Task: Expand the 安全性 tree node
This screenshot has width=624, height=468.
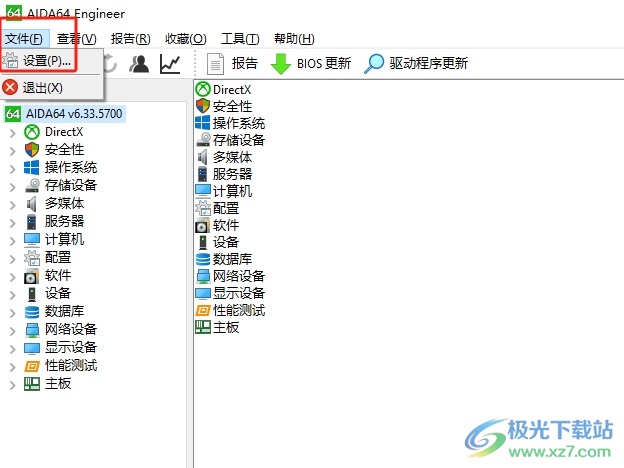Action: [13, 150]
